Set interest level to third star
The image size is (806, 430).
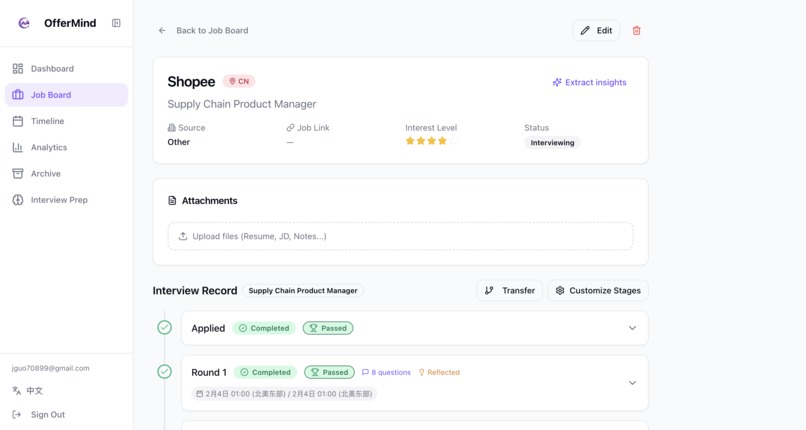coord(431,141)
